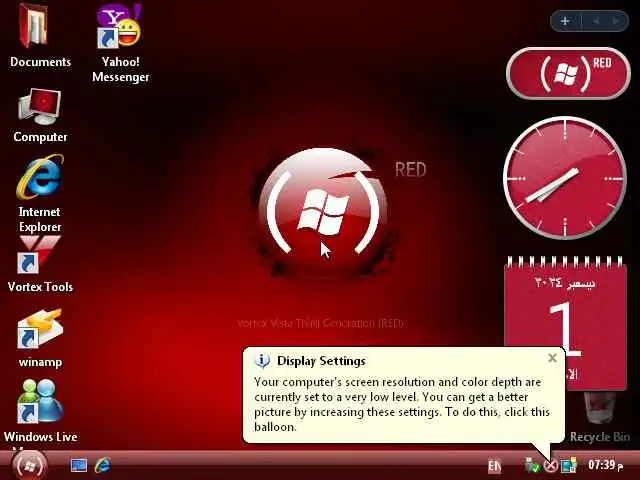
Task: Click the red X display warning tray icon
Action: [551, 466]
